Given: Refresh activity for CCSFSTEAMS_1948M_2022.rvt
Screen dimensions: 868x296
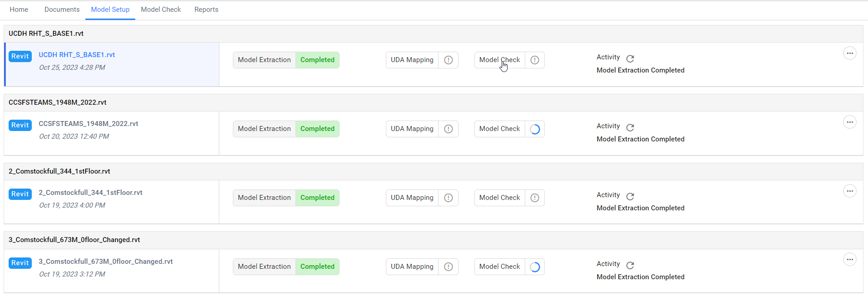Looking at the screenshot, I should (630, 127).
